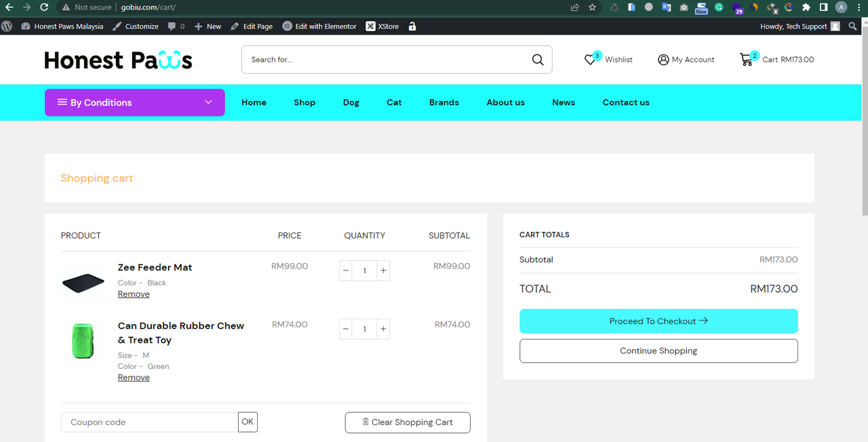The width and height of the screenshot is (868, 442).
Task: Increase Rubber Chew Toy quantity with plus
Action: click(383, 329)
